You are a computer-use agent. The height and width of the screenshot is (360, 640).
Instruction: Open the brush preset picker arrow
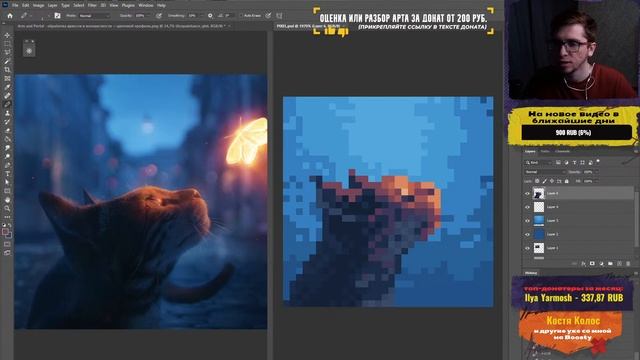click(49, 16)
